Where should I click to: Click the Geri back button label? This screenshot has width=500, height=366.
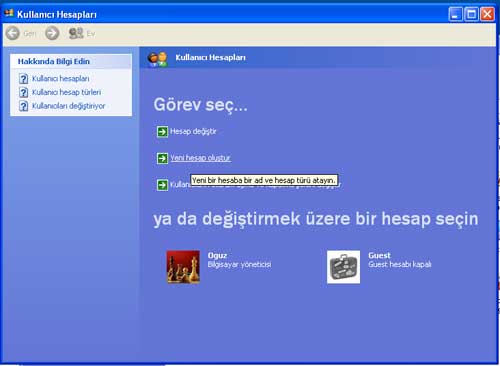tap(30, 33)
